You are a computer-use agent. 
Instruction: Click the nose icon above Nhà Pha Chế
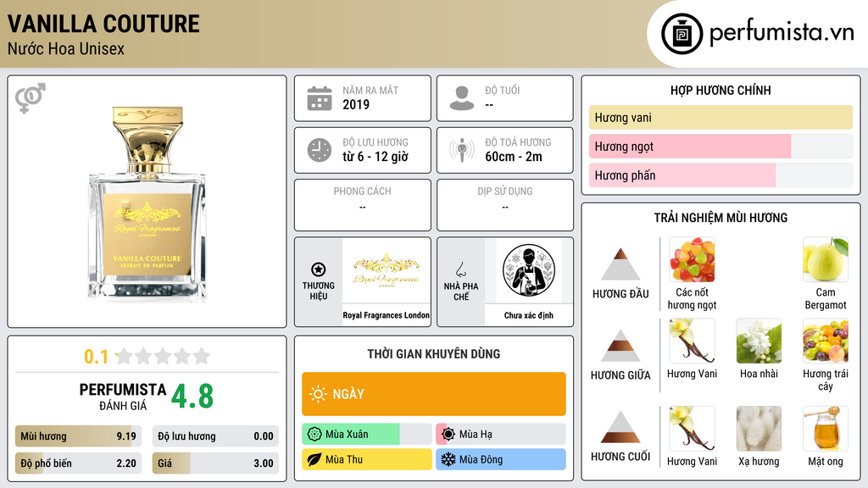[x=460, y=269]
